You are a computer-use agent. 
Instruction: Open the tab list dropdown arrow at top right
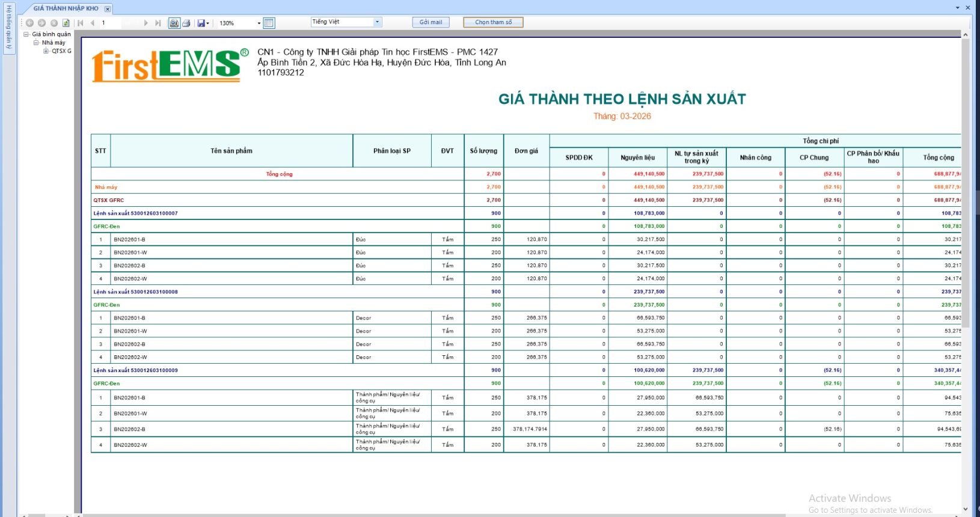click(958, 8)
